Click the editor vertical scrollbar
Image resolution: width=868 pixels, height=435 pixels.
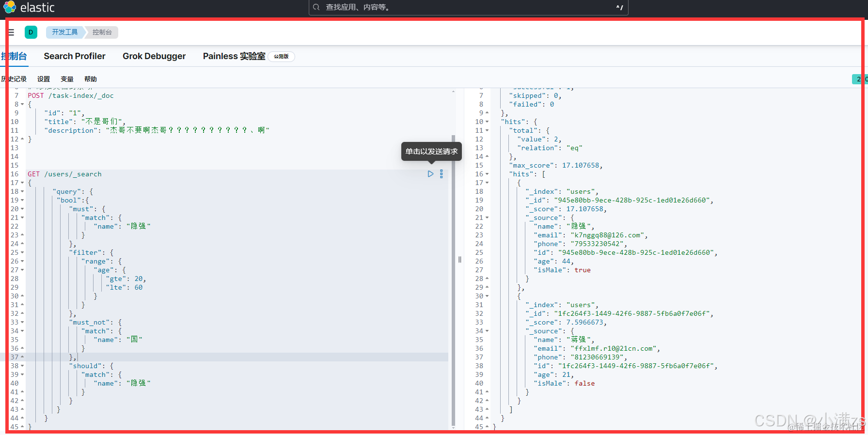[454, 280]
